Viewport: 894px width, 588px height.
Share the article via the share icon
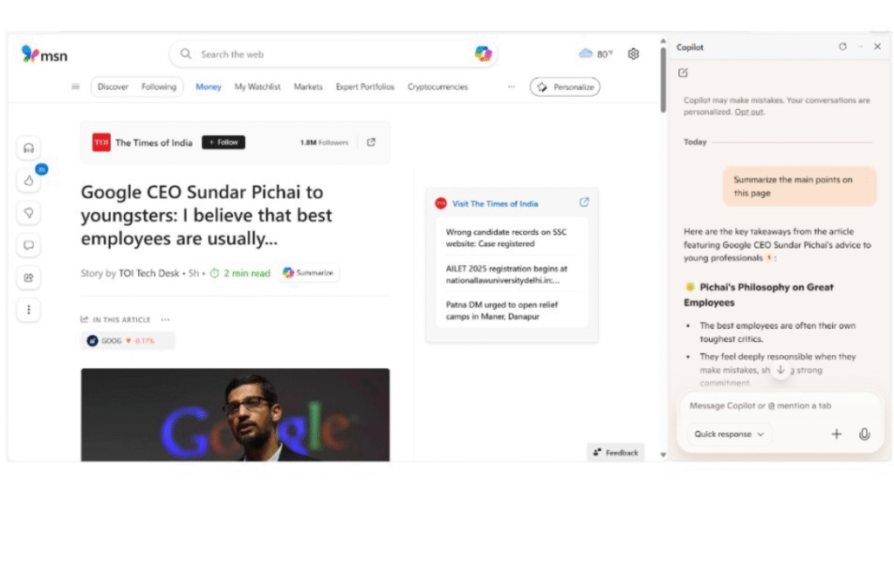tap(29, 277)
